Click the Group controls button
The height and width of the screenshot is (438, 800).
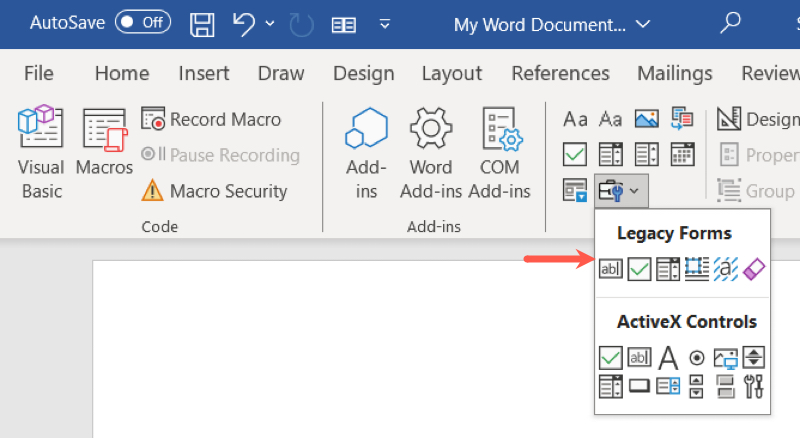(756, 190)
